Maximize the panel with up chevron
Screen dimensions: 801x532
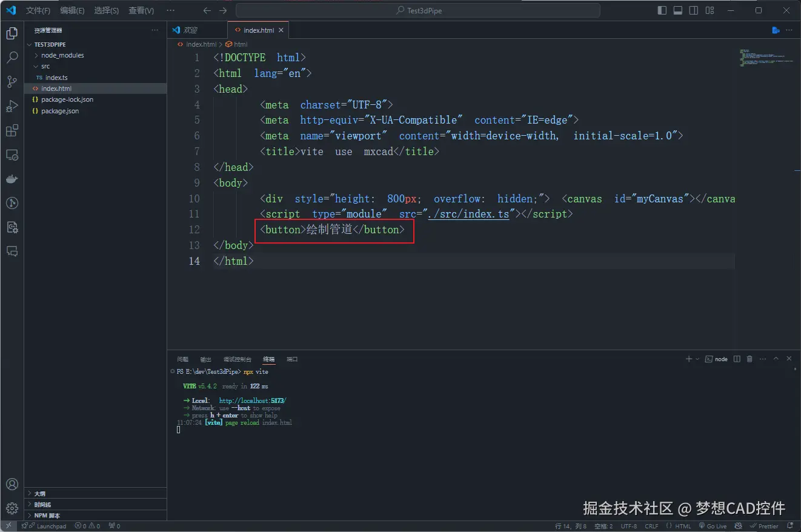click(777, 359)
